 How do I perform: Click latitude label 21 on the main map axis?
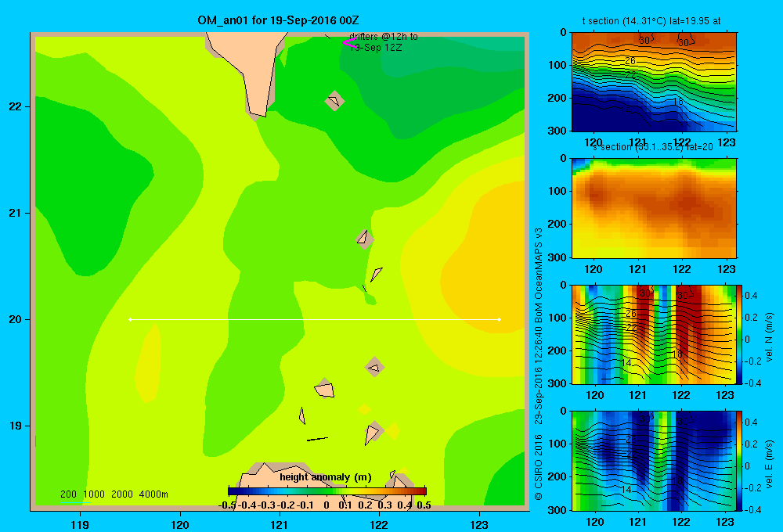point(16,213)
